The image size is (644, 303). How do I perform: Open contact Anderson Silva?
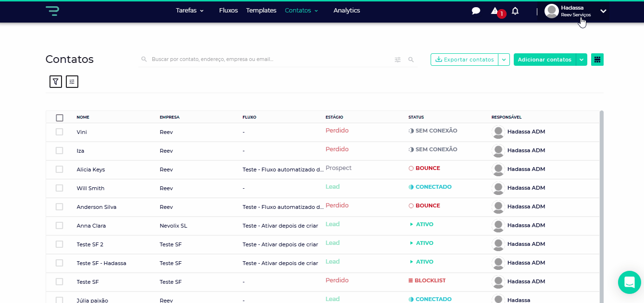pyautogui.click(x=97, y=207)
